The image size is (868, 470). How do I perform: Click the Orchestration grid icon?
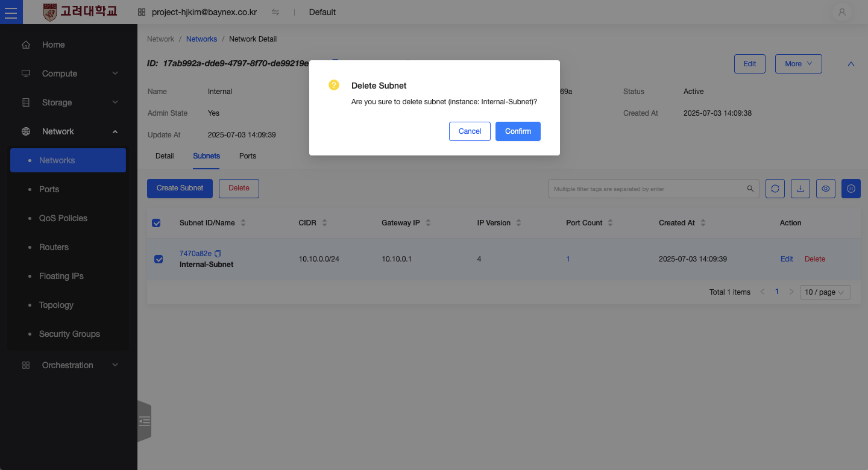pos(26,365)
